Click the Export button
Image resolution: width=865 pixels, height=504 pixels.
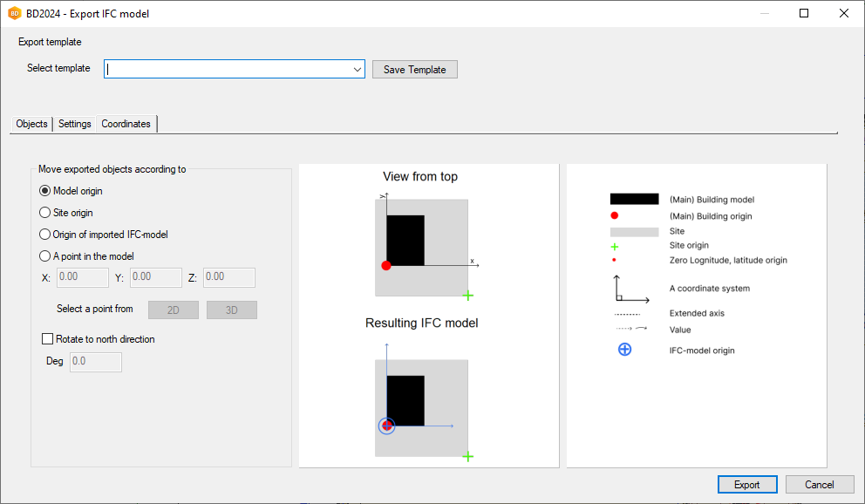pos(746,485)
